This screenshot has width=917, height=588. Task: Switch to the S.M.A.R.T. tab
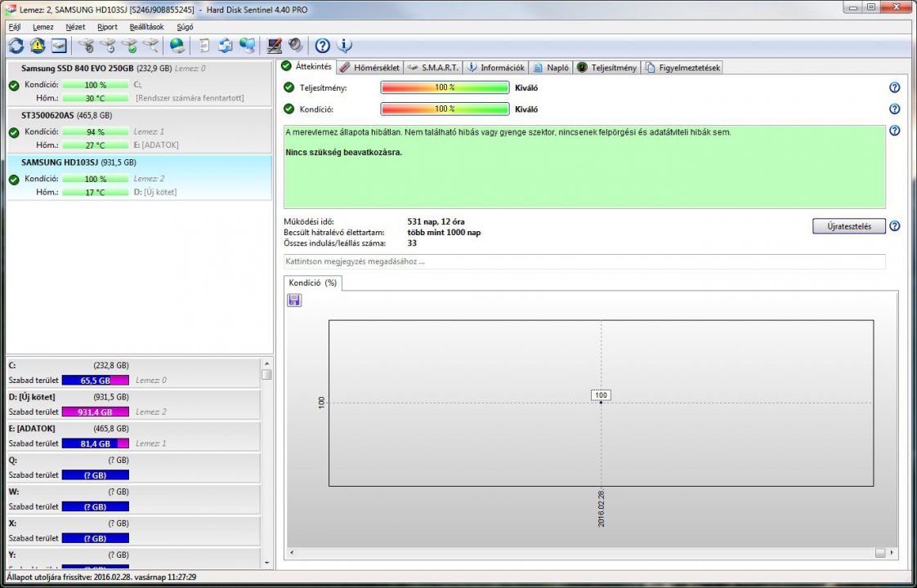tap(433, 68)
